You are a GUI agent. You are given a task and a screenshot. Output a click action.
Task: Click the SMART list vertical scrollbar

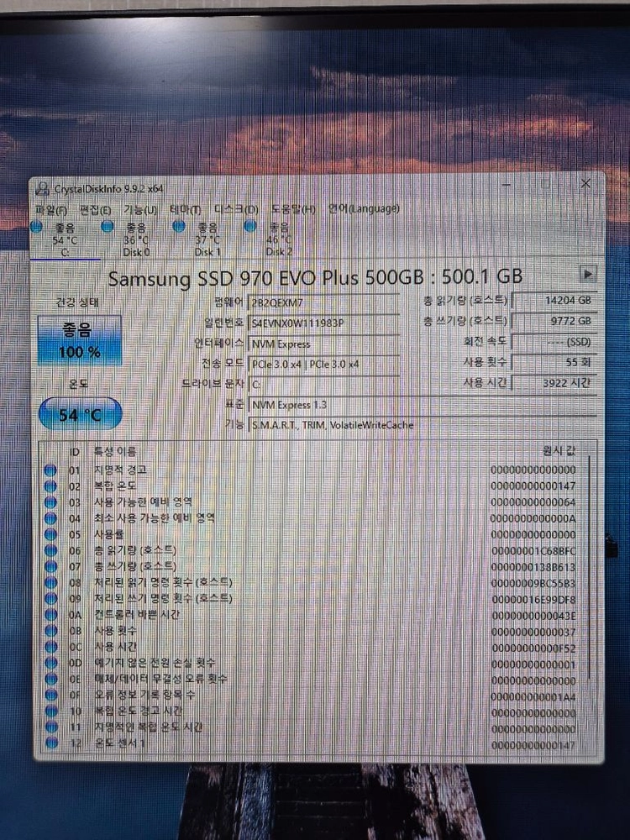pos(590,568)
